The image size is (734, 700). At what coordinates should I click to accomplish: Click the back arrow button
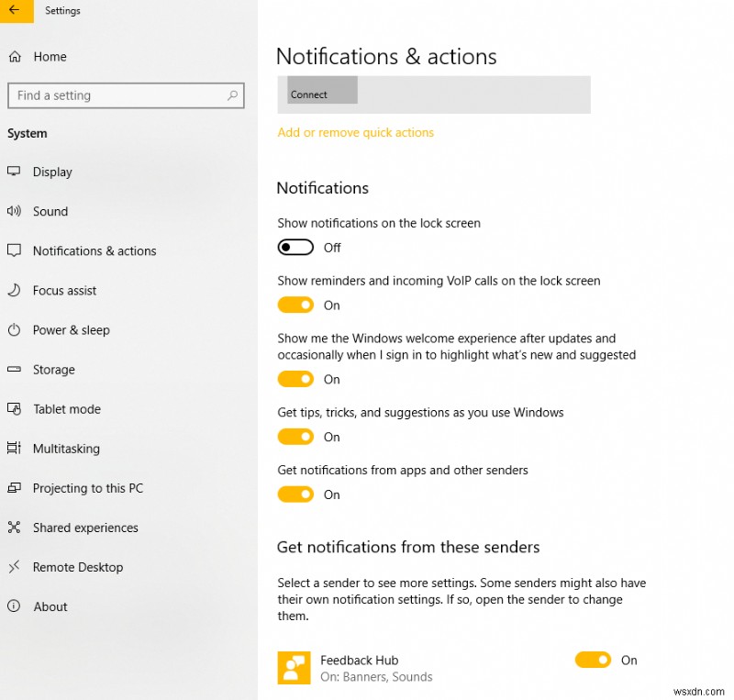[15, 12]
